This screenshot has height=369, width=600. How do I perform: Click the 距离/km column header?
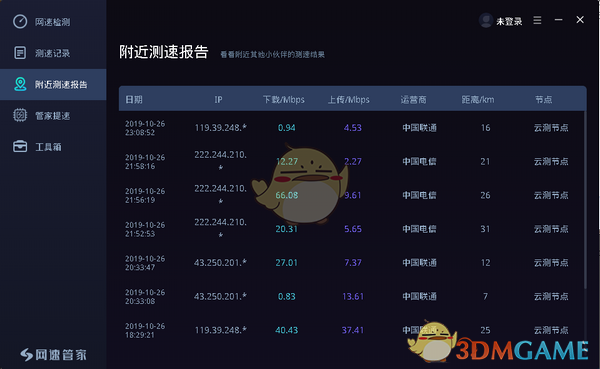click(478, 100)
